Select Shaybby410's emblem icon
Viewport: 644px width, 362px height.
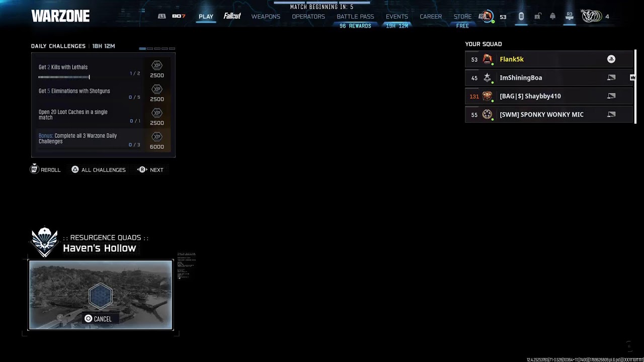coord(487,96)
